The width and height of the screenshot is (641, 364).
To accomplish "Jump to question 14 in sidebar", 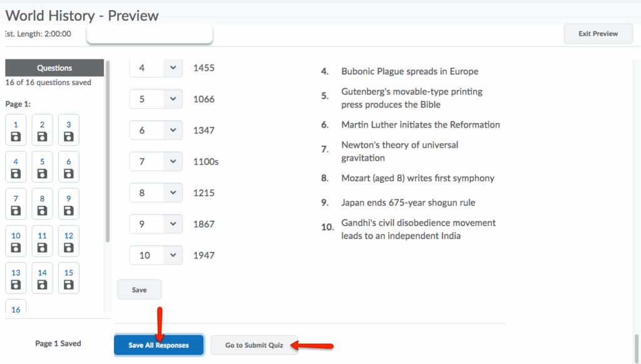I will click(42, 278).
